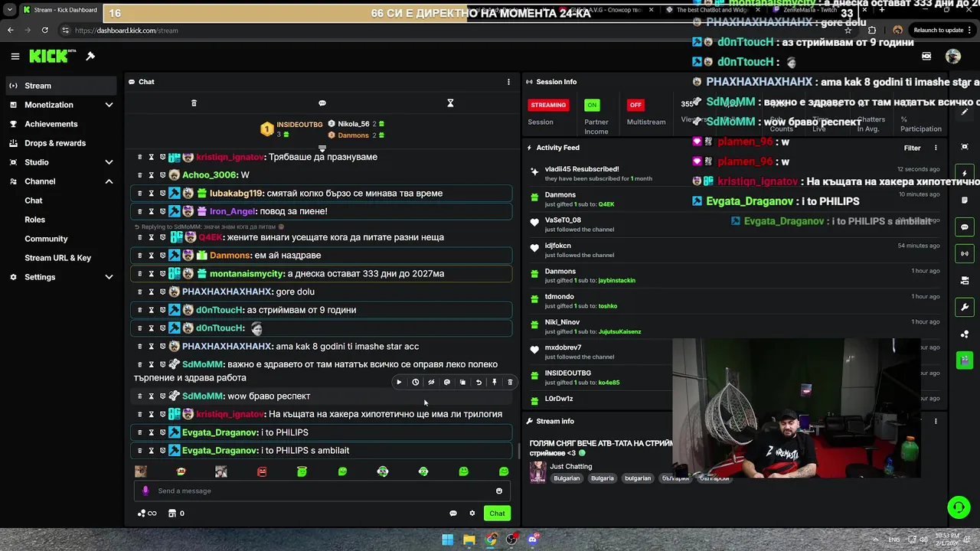Click the green support headset button
This screenshot has width=980, height=551.
click(x=959, y=507)
